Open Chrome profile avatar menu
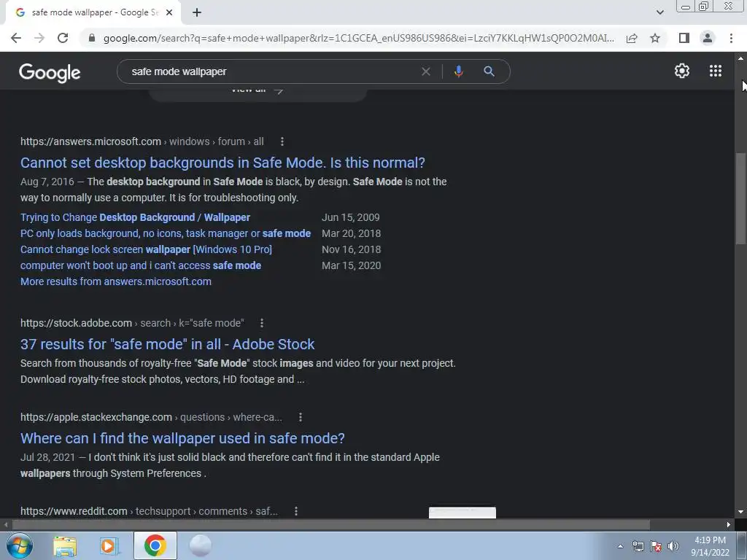 [x=708, y=38]
